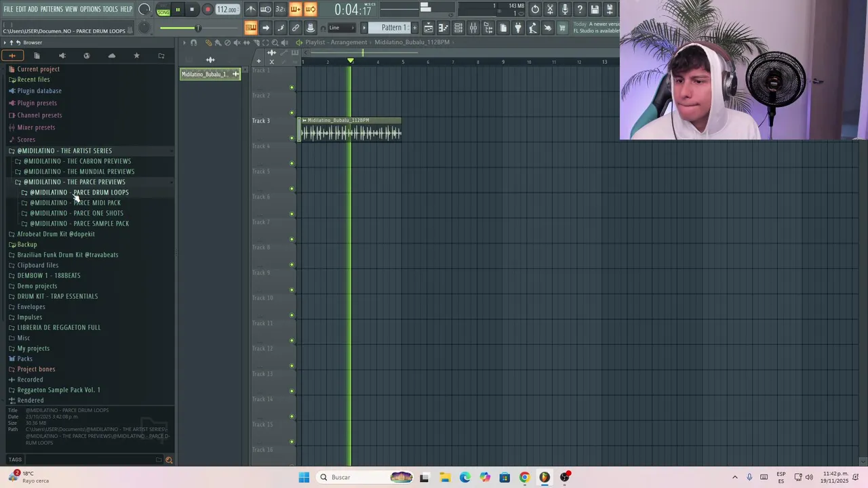Click the record button

(208, 9)
